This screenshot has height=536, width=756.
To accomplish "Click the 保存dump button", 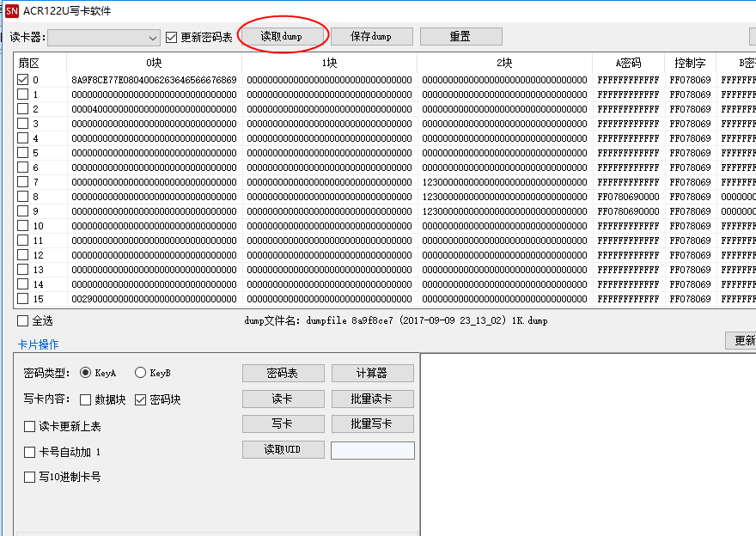I will [371, 36].
